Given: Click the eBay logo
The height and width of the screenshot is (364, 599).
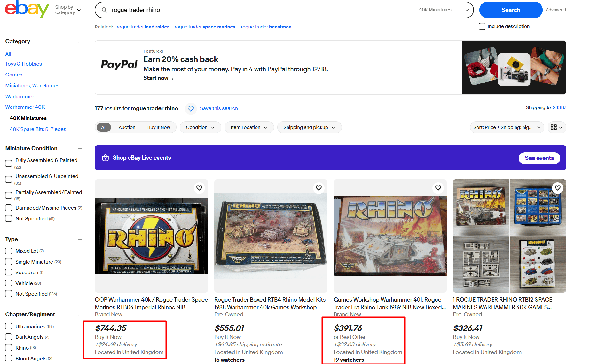Looking at the screenshot, I should (27, 9).
